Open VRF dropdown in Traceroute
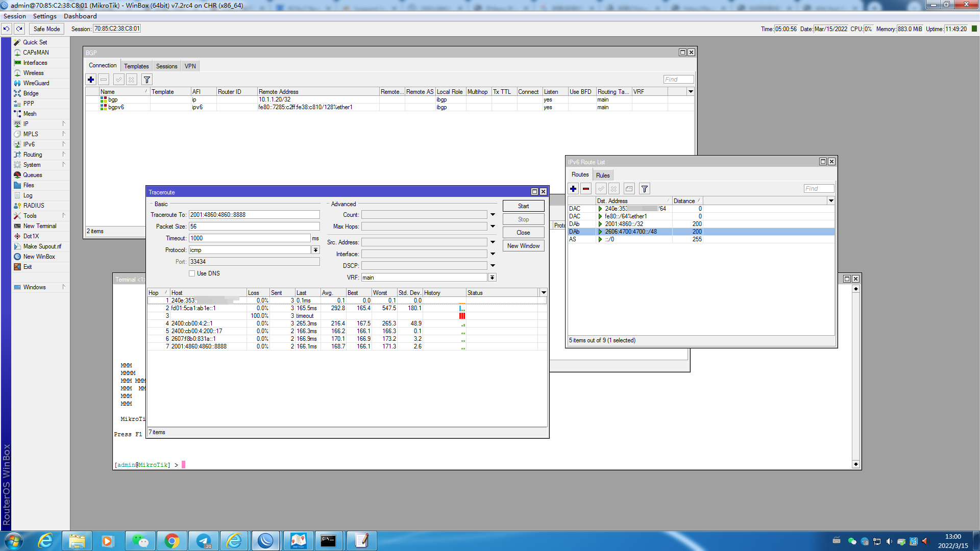 pyautogui.click(x=492, y=278)
